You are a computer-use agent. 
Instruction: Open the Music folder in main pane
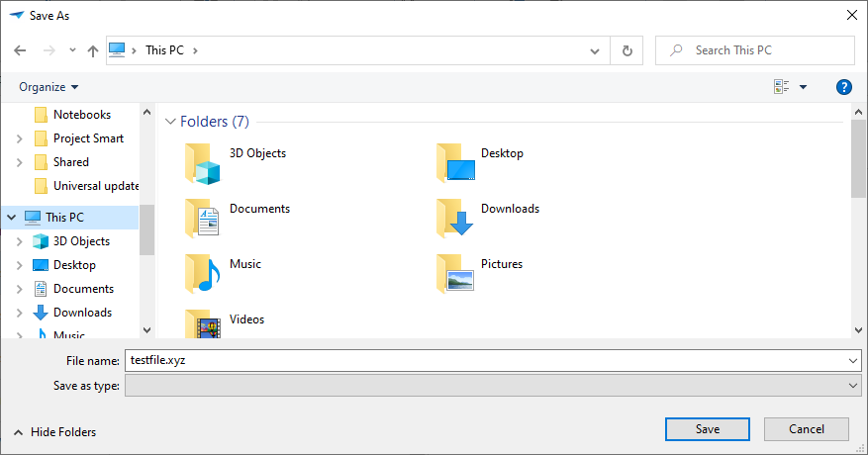(202, 273)
